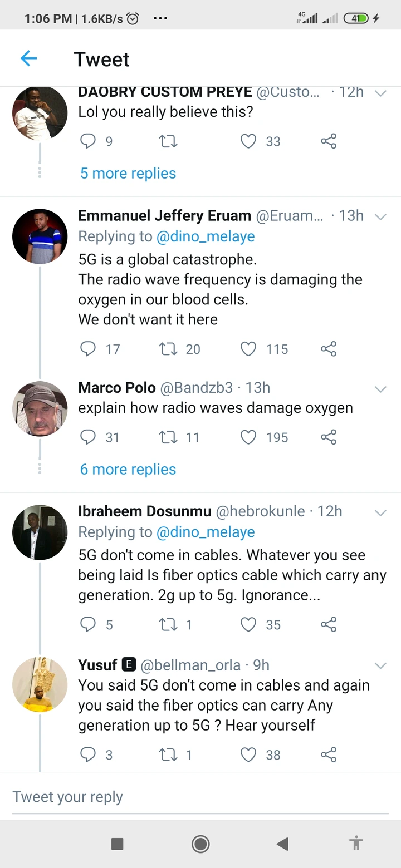Share DAOBRY CUSTOM PREYE's tweet

[x=329, y=141]
